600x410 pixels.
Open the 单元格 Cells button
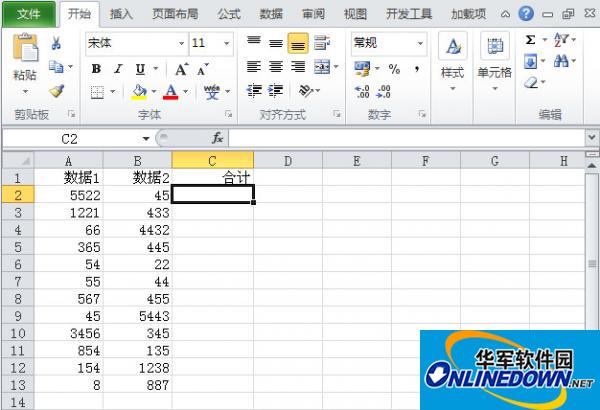pyautogui.click(x=494, y=63)
